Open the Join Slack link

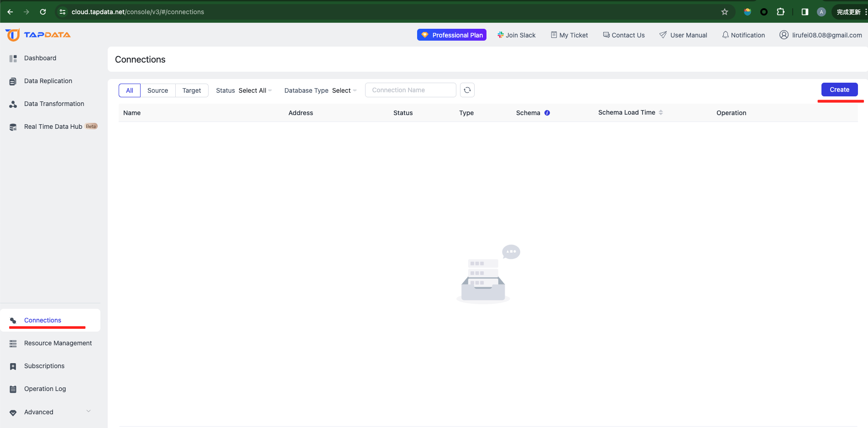[x=521, y=35]
